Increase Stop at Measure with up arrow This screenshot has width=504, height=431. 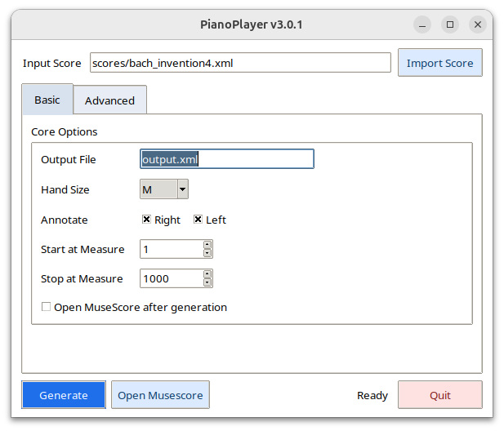(207, 274)
